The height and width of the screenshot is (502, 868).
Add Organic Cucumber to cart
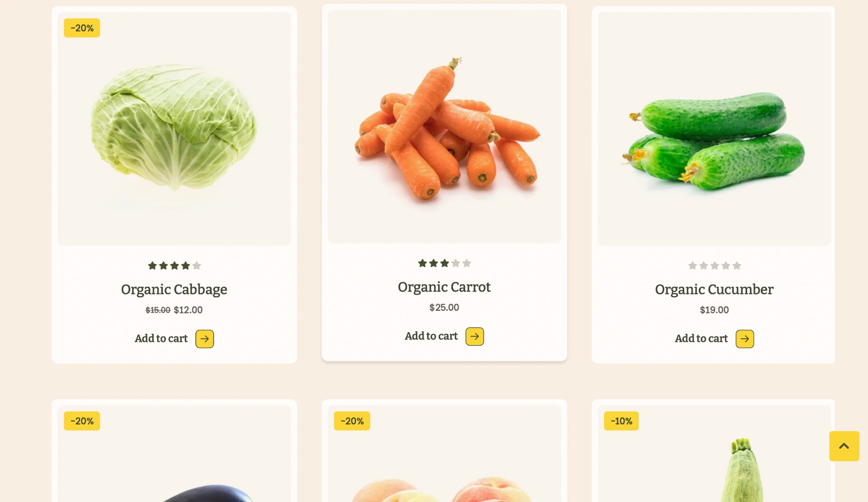tap(701, 338)
